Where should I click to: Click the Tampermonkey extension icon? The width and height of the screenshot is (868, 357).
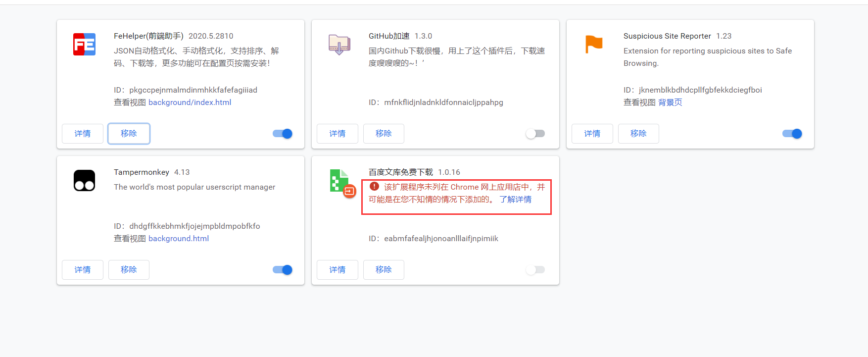point(84,181)
